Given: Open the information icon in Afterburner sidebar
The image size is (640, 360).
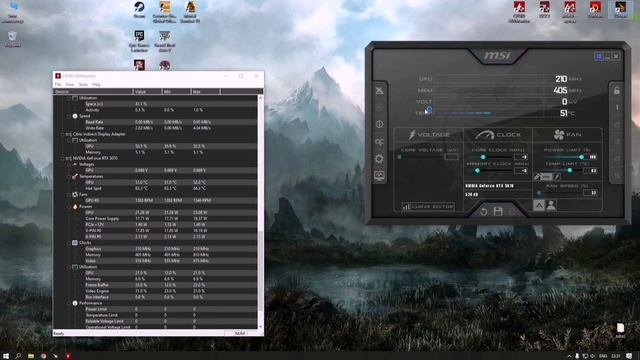Looking at the screenshot, I should [380, 124].
